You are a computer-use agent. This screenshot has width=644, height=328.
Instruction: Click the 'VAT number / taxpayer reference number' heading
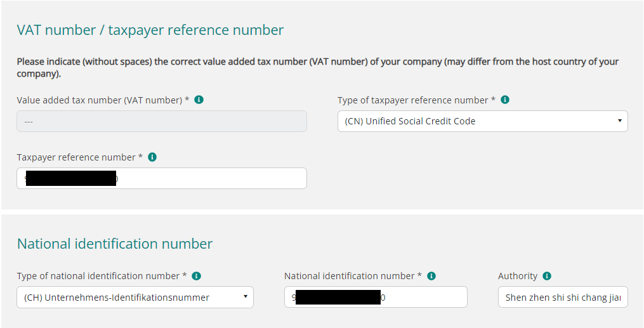coord(150,30)
